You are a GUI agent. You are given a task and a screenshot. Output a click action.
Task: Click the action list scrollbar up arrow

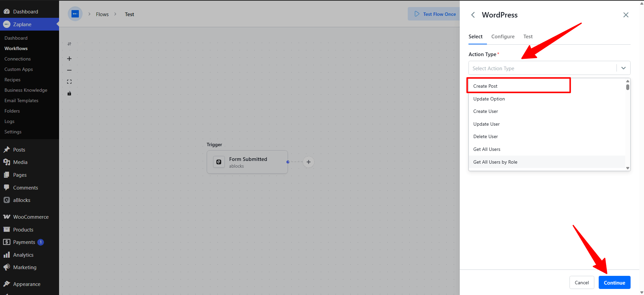coord(628,81)
